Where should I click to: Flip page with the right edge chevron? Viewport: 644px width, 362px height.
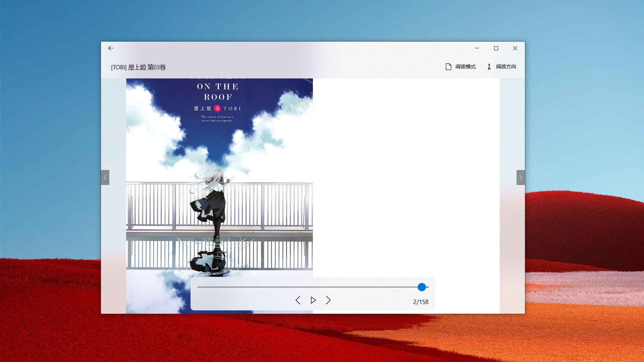tap(521, 177)
